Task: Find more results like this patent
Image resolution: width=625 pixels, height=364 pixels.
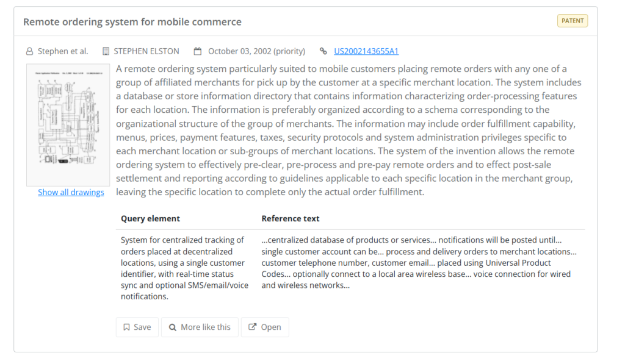Action: point(200,327)
